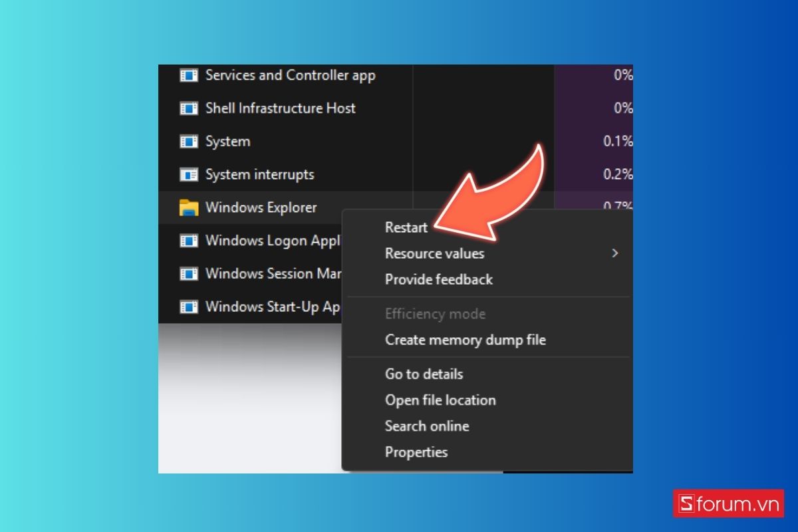Click the 0% CPU value for Shell Infrastructure Host
Viewport: 798px width, 532px height.
(x=623, y=108)
